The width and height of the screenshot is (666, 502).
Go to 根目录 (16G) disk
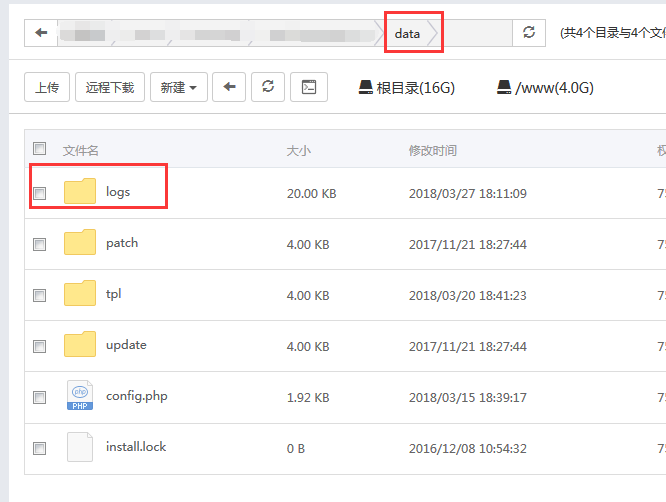coord(407,88)
